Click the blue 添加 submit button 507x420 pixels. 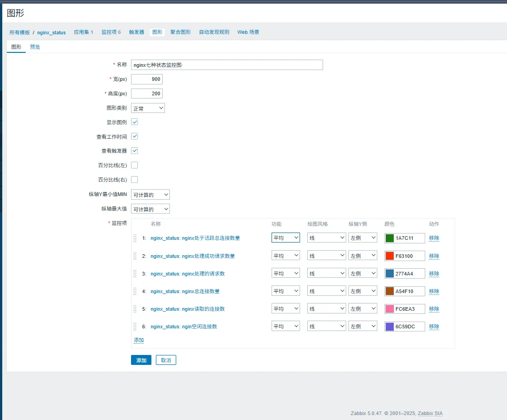click(141, 360)
